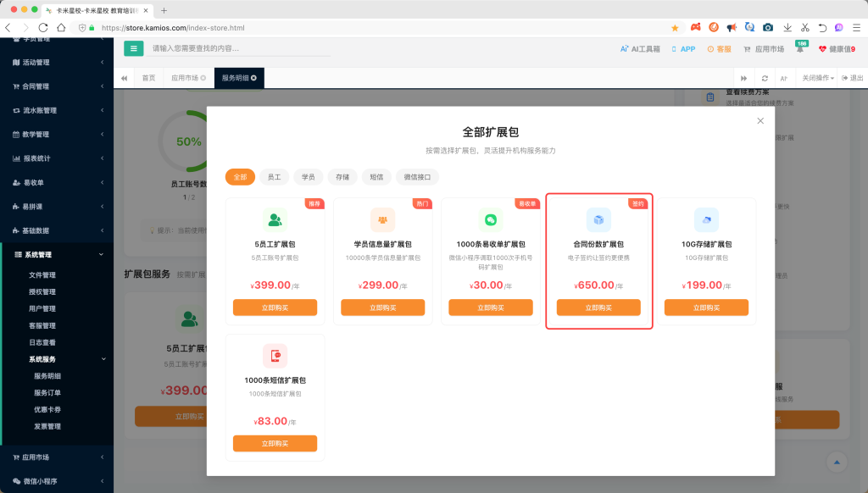Expand 合同管理 sidebar menu
The image size is (868, 493).
coord(57,86)
